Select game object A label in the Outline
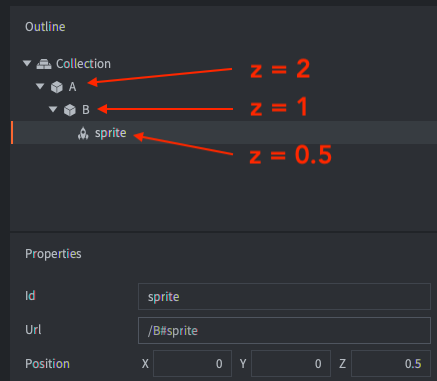 [x=72, y=87]
